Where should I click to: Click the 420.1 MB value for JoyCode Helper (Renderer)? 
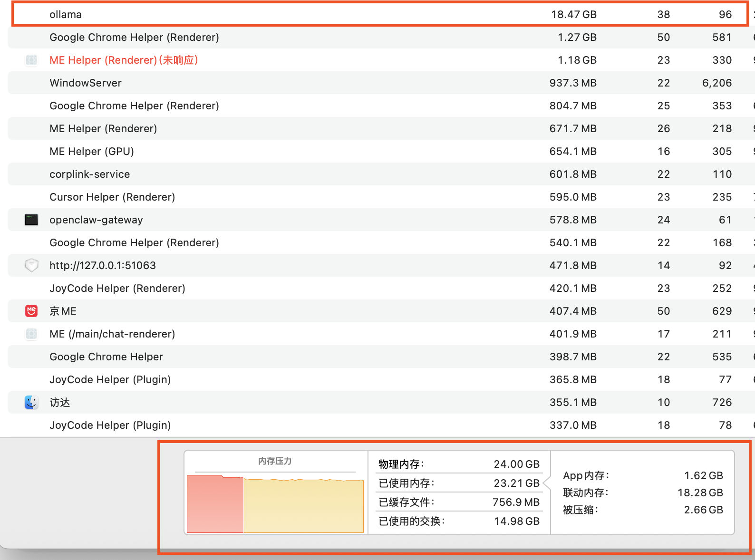[x=573, y=288]
